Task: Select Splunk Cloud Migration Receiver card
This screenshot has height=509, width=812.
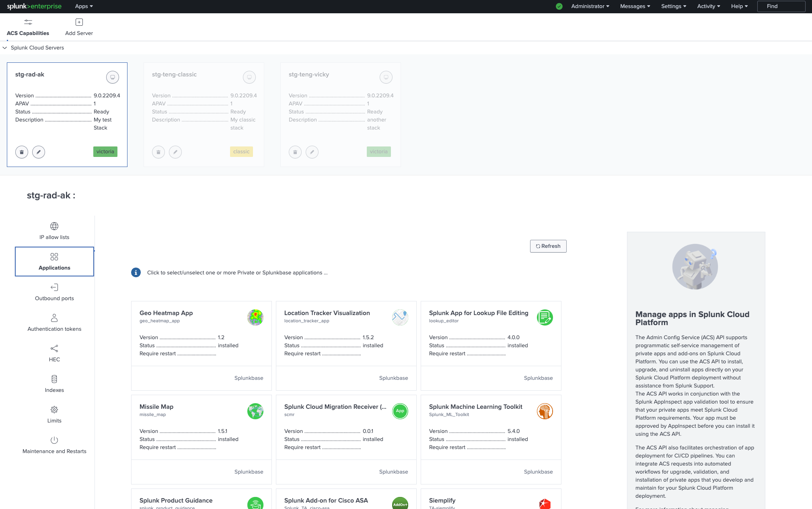Action: (346, 439)
